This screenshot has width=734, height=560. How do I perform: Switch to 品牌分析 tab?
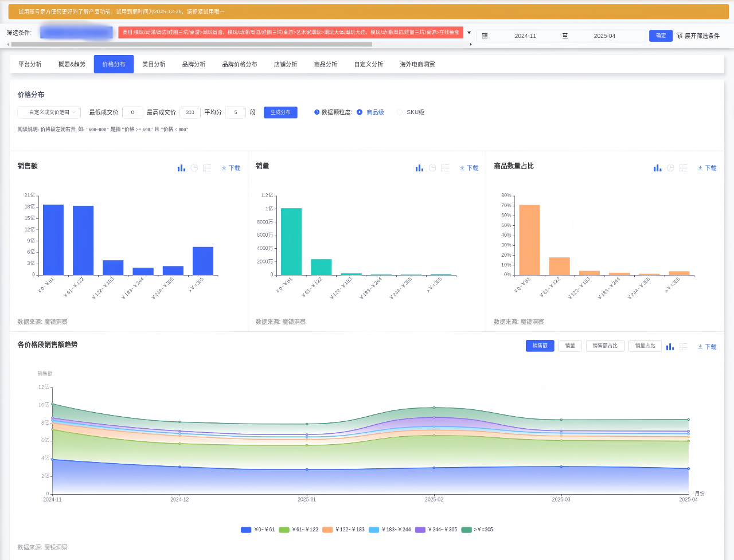(194, 65)
